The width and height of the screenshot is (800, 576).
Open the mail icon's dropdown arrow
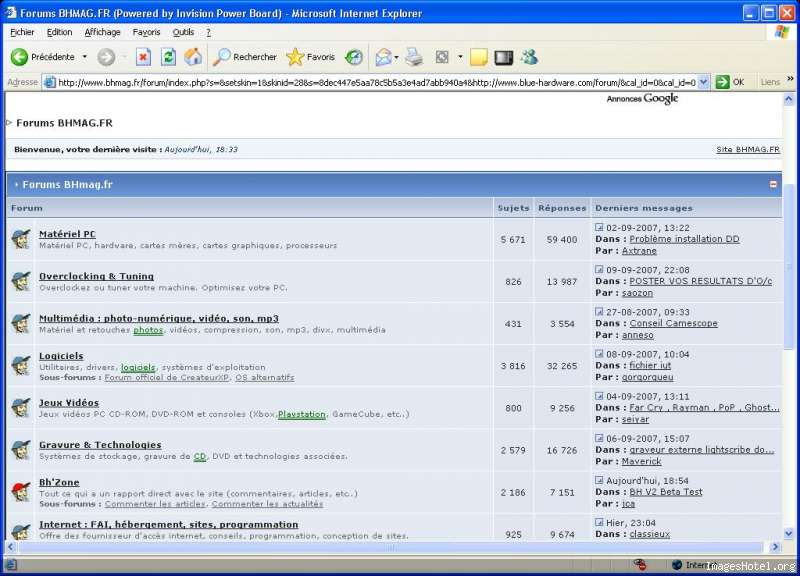(396, 57)
